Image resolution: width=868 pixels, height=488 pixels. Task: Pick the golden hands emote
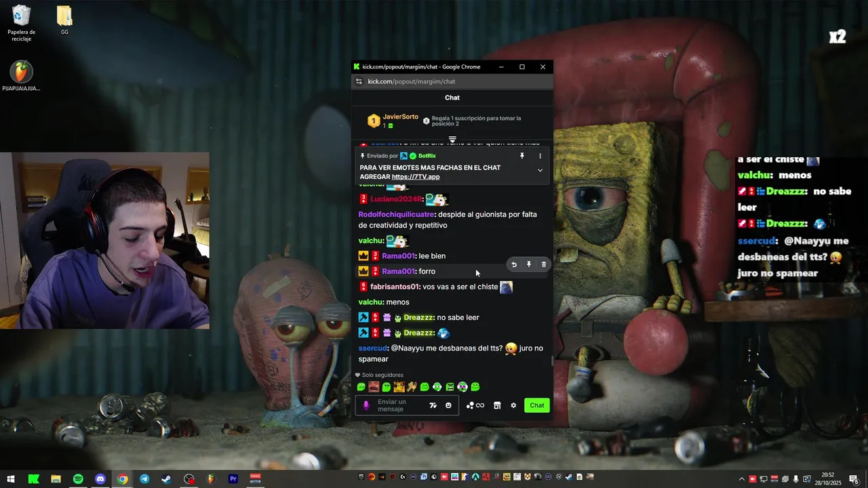pos(412,387)
